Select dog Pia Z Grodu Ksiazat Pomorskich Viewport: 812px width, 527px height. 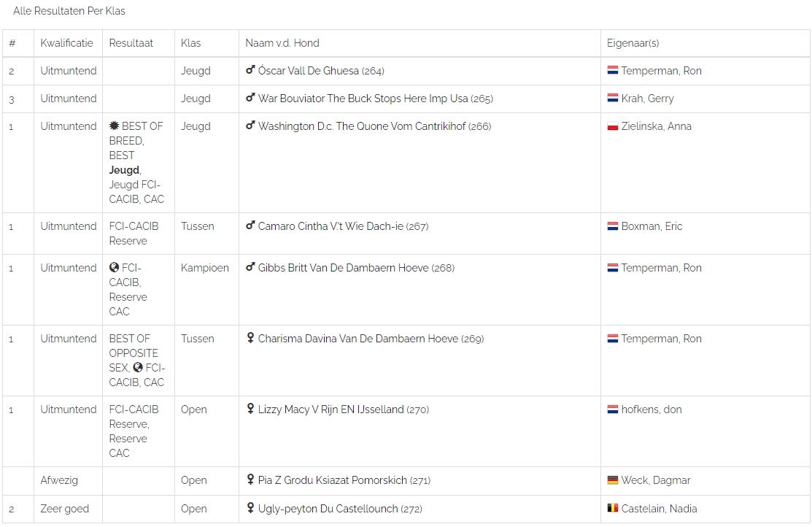click(332, 480)
